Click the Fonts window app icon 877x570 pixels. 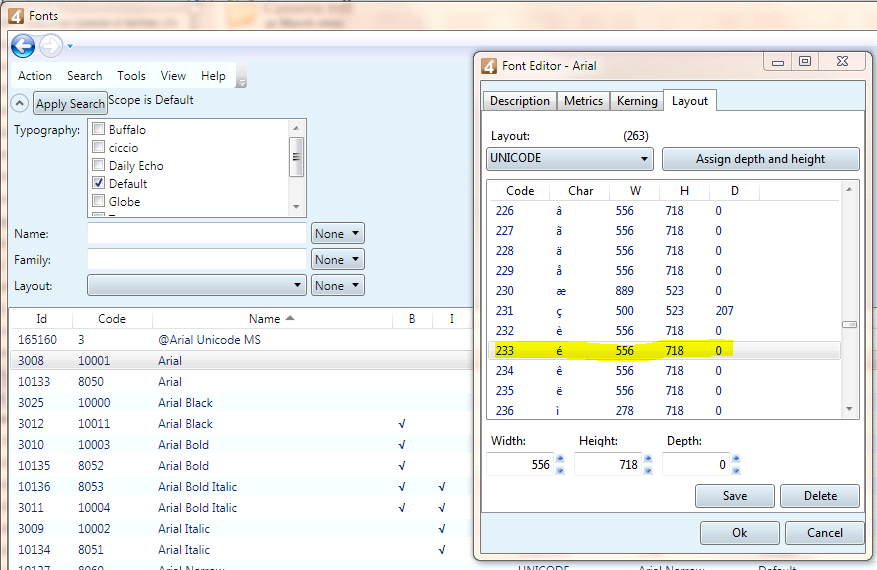pyautogui.click(x=16, y=16)
